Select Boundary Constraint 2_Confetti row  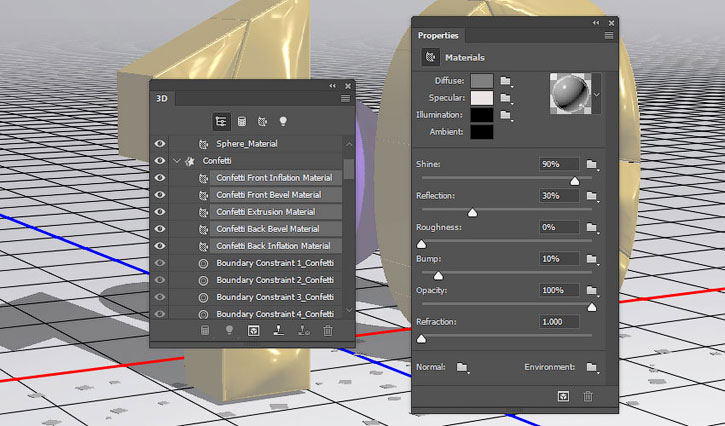(x=255, y=280)
